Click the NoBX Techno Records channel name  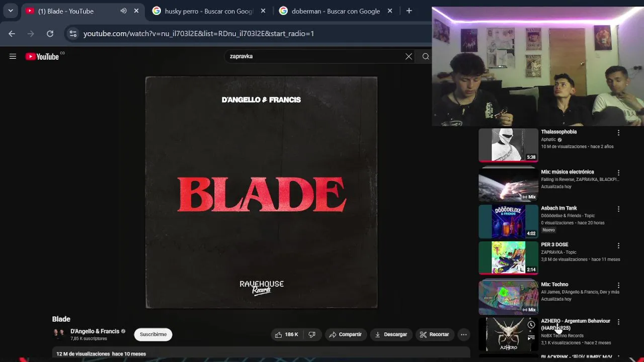pos(562,336)
